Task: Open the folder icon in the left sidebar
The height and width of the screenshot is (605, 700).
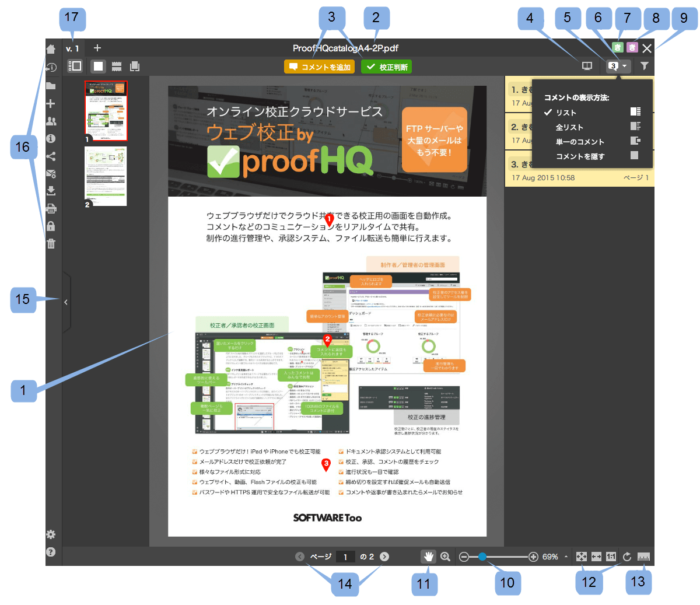Action: click(x=51, y=86)
